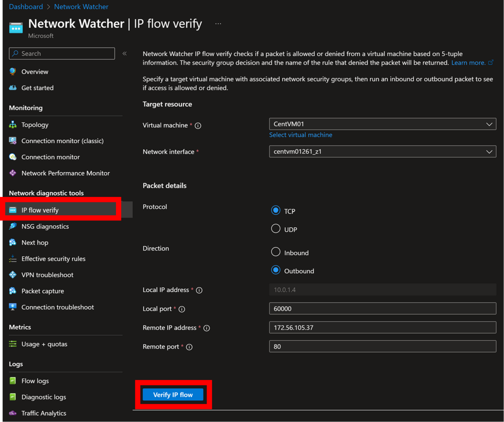Image resolution: width=504 pixels, height=422 pixels.
Task: Click the Usage + quotas icon
Action: pyautogui.click(x=13, y=344)
